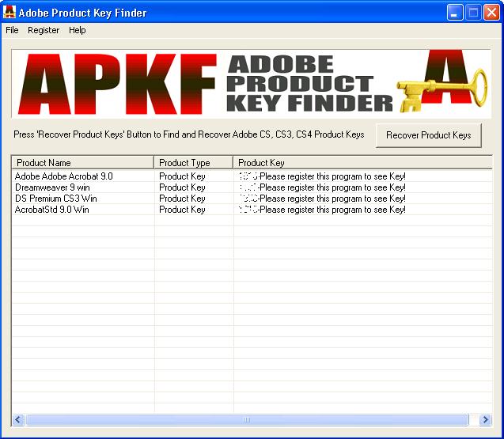The image size is (504, 439).
Task: Close the Adobe Product Key Finder window
Action: click(491, 13)
